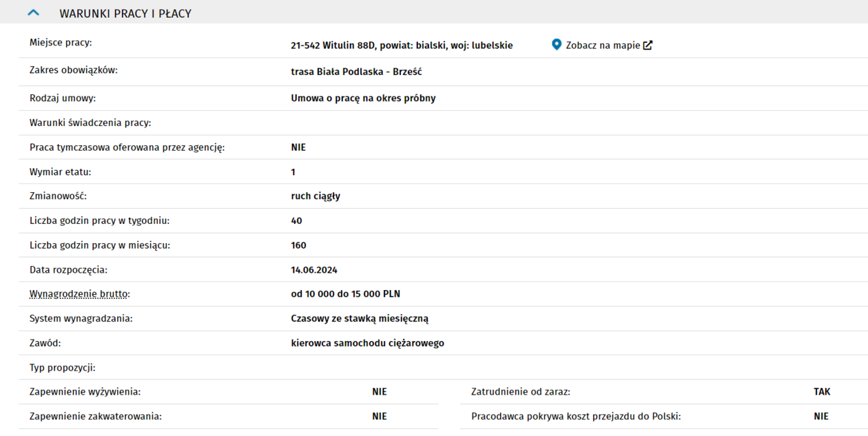Screen dimensions: 868x436
Task: Click NIE next to Pracodawca pokrywa koszt przejazdu
Action: [x=821, y=417]
